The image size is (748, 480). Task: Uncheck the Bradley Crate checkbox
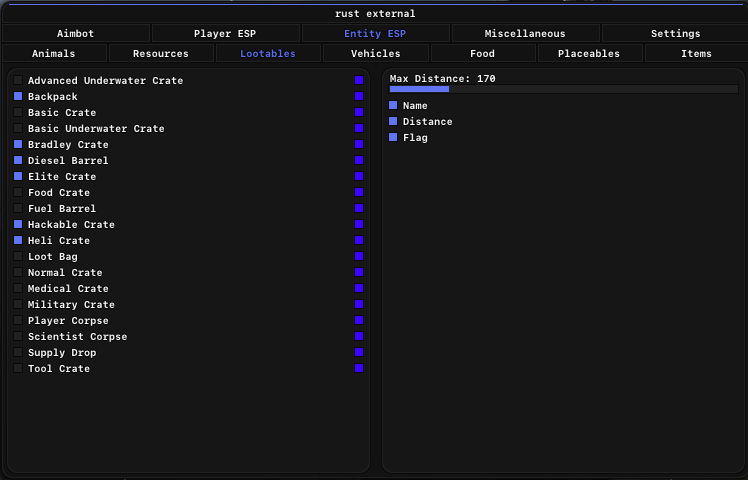18,144
